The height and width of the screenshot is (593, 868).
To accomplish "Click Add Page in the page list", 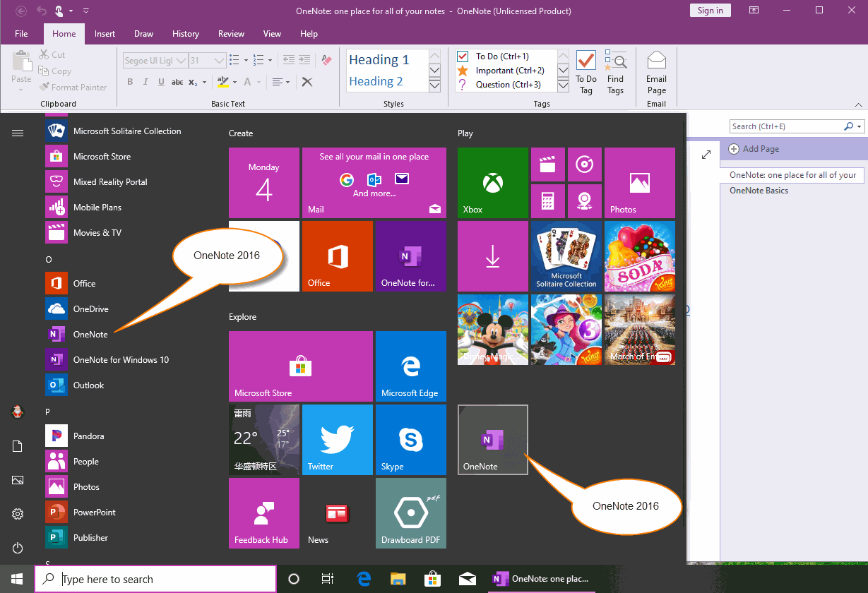I will click(754, 149).
